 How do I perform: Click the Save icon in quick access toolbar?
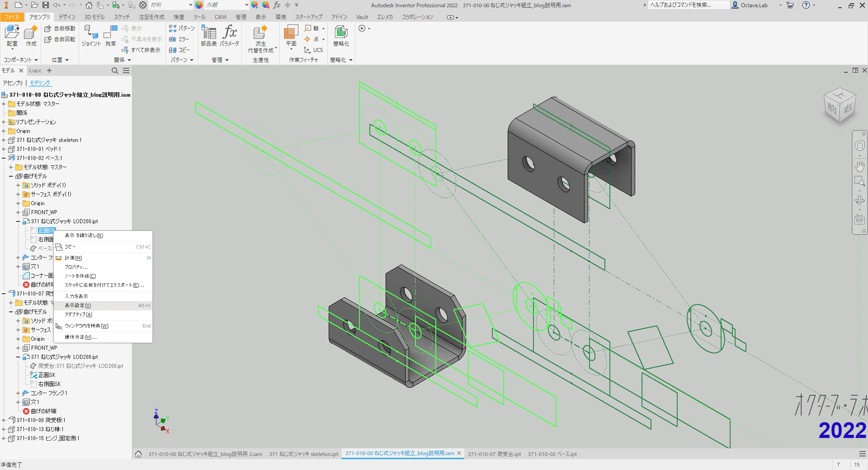[x=46, y=5]
